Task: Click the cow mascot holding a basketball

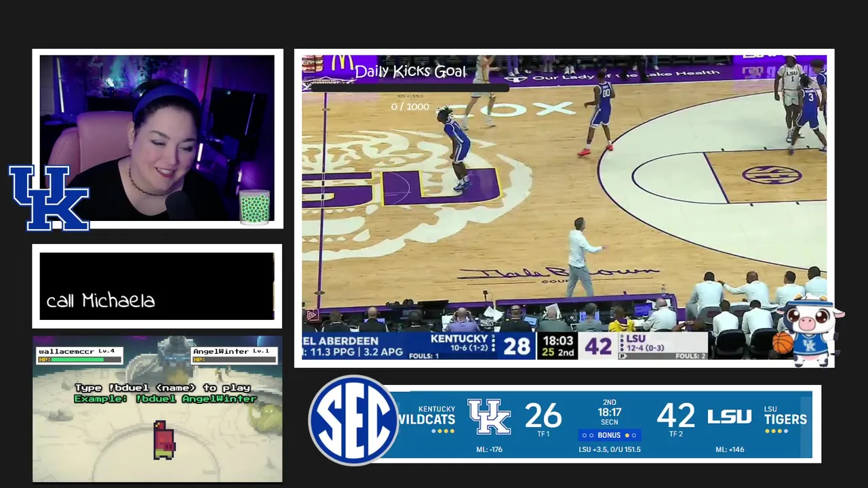Action: tap(809, 331)
